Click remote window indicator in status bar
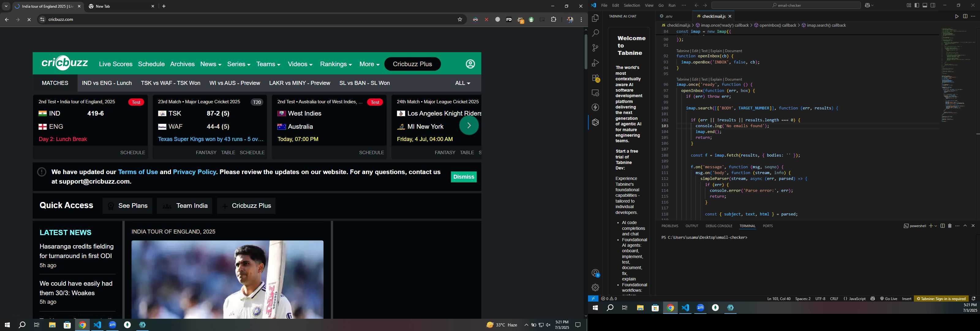Screen dimensions: 980x331 [593, 299]
